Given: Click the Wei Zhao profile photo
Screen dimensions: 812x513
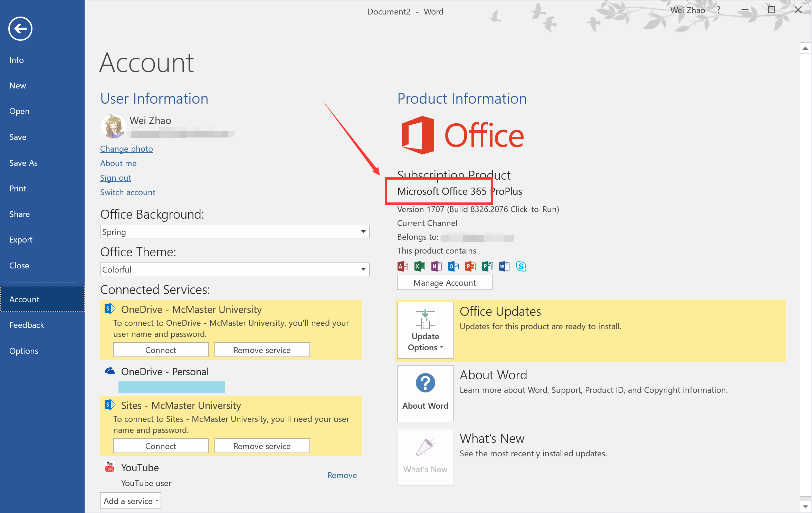Looking at the screenshot, I should pyautogui.click(x=113, y=126).
